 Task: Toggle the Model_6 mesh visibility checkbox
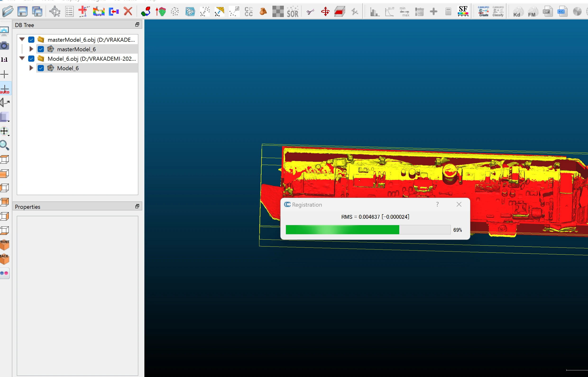click(41, 68)
